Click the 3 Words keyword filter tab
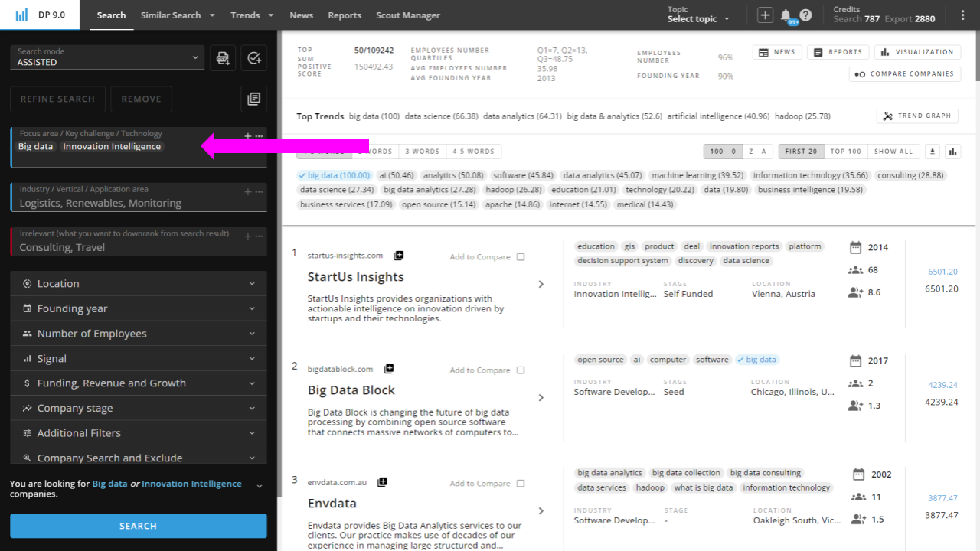Viewport: 980px width, 551px height. (x=423, y=152)
